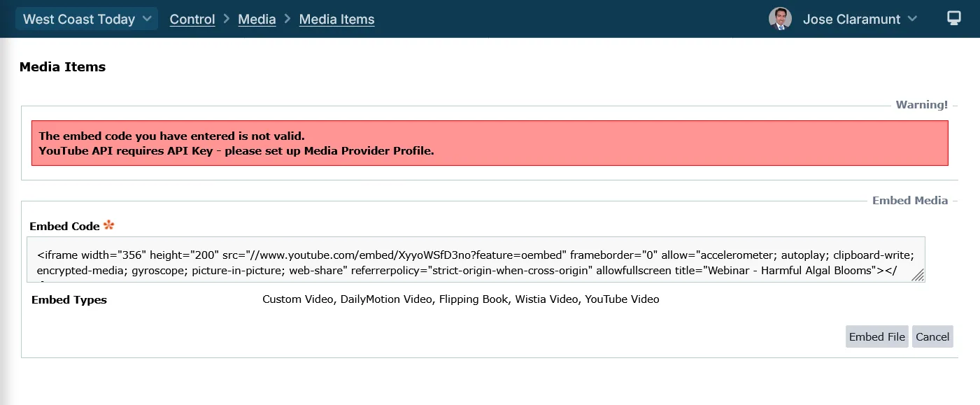Screen dimensions: 980x405
Task: Open the Jose Claramunt user menu
Action: point(851,20)
